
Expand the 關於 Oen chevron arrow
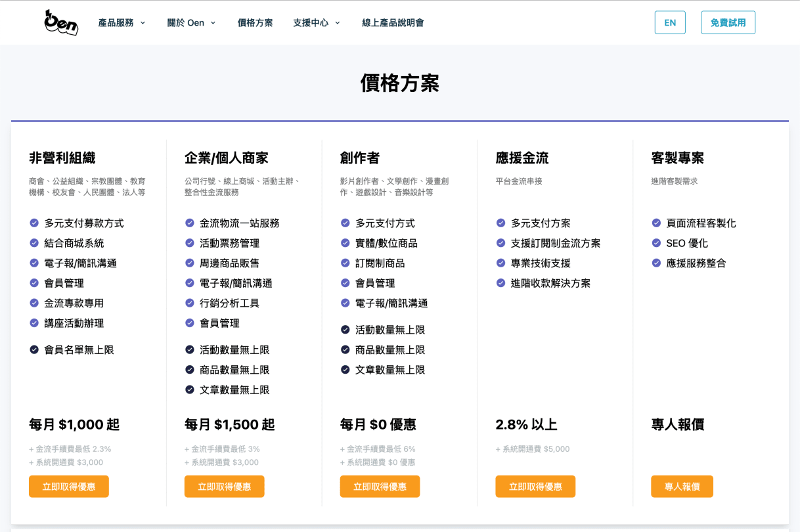click(213, 22)
